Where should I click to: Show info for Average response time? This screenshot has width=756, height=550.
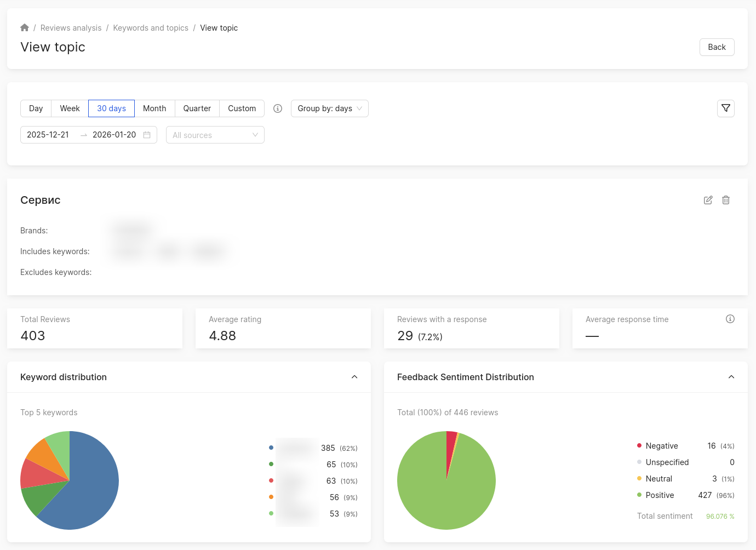point(730,319)
